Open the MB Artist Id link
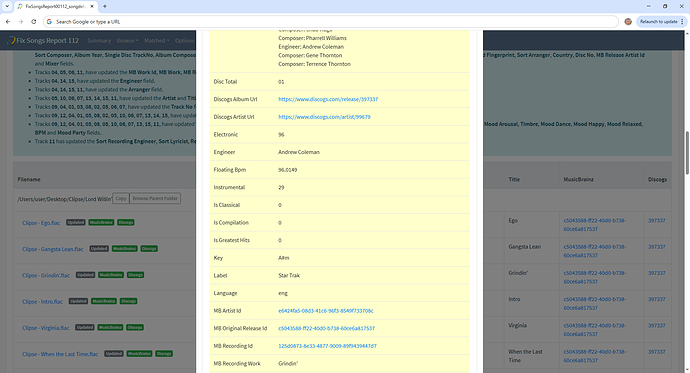The image size is (690, 373). [x=326, y=311]
